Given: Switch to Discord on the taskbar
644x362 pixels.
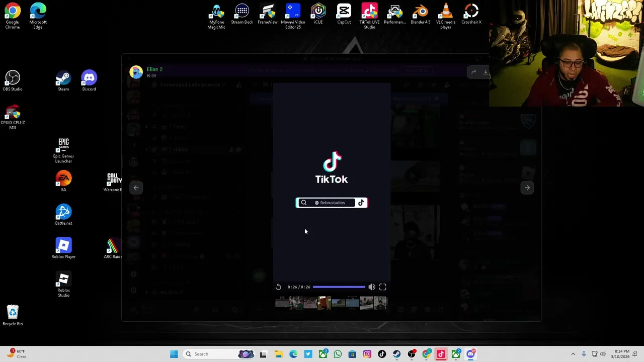Looking at the screenshot, I should [x=471, y=354].
